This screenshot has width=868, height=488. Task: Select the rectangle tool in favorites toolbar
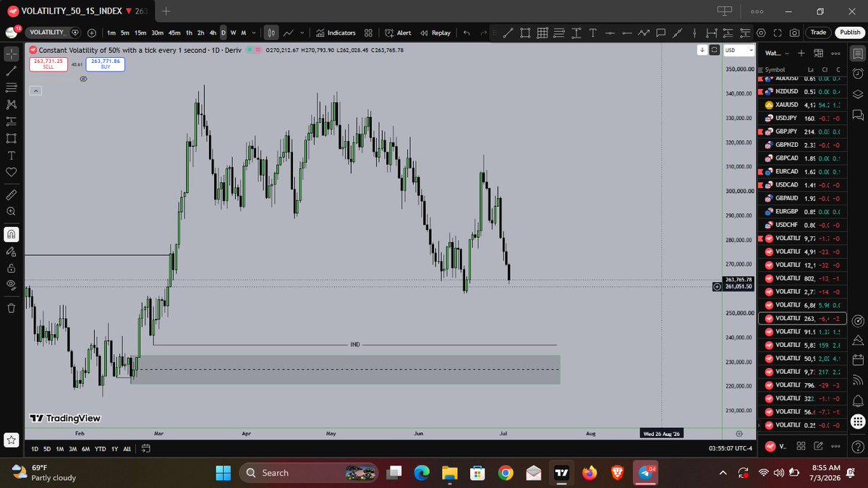pyautogui.click(x=524, y=33)
